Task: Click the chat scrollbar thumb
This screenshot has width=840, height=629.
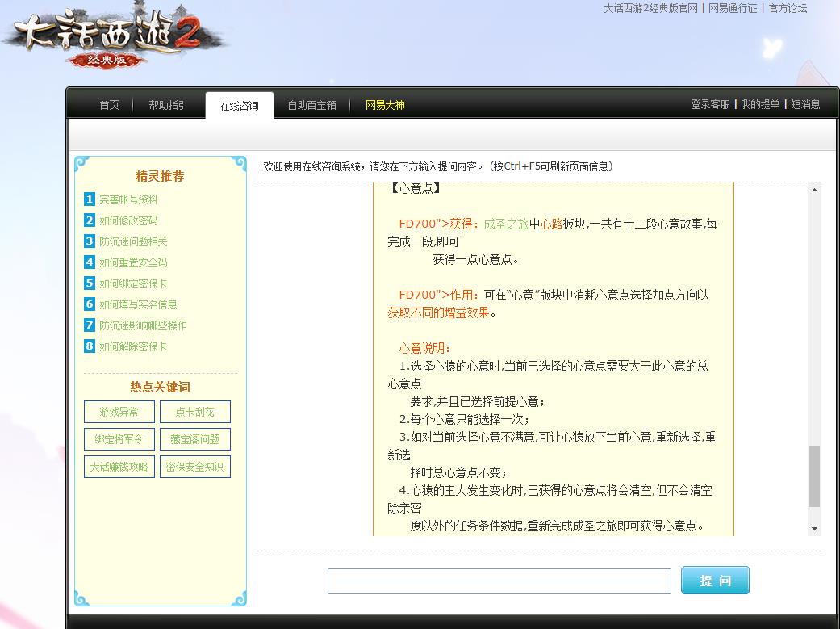Action: [x=814, y=476]
